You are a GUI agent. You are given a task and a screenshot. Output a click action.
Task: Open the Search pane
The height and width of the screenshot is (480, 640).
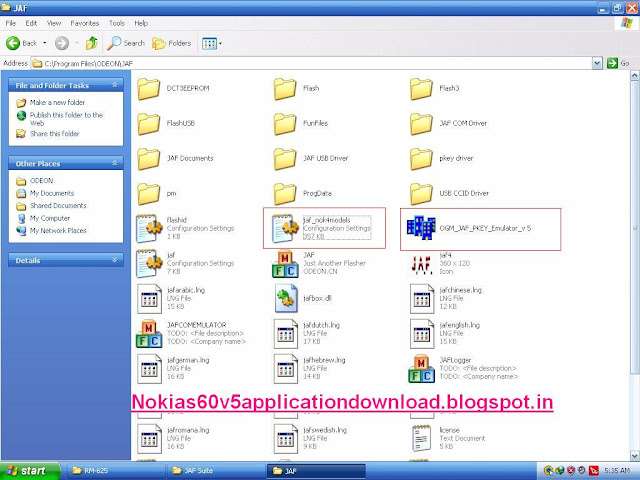[x=126, y=43]
